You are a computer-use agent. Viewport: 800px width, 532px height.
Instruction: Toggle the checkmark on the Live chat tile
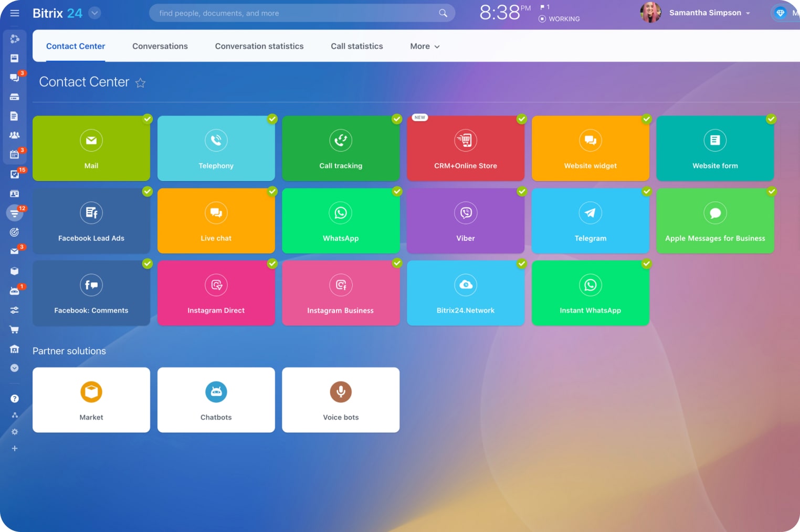coord(272,191)
